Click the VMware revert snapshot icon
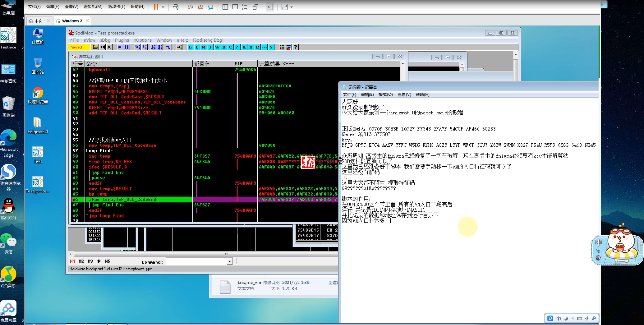 coord(200,7)
